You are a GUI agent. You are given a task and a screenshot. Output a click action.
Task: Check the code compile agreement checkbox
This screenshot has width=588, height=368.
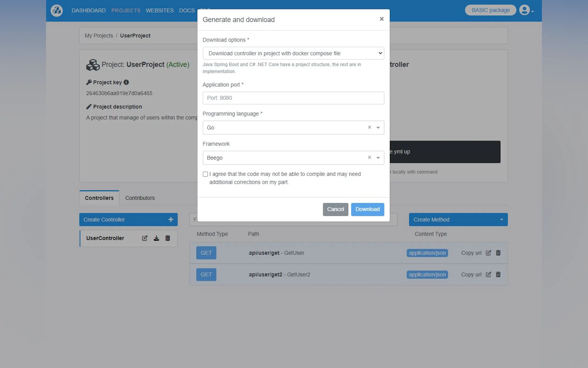coord(205,174)
